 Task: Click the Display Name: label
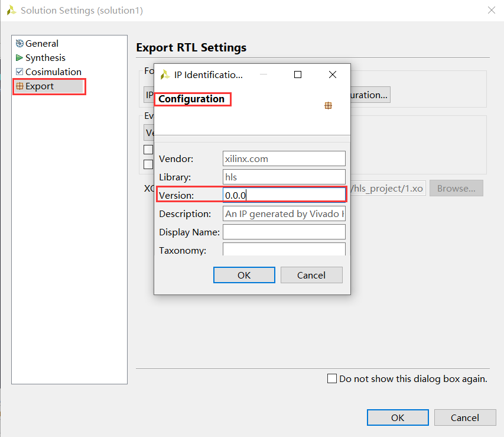[189, 232]
